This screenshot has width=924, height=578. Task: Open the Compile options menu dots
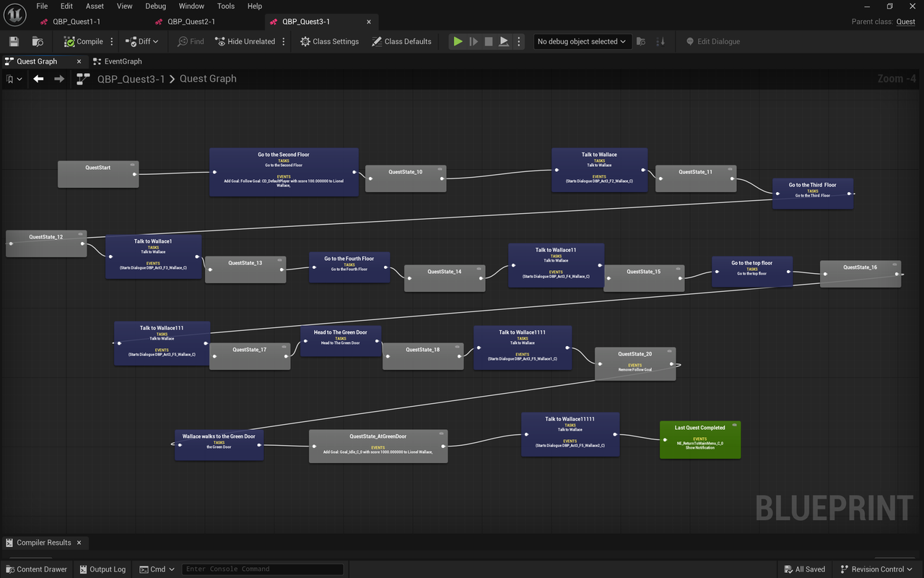click(x=112, y=42)
